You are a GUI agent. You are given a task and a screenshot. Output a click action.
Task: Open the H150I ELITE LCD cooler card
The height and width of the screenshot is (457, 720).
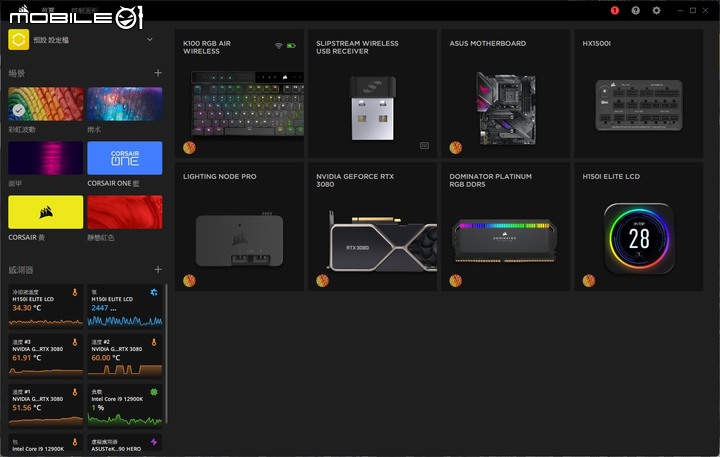pos(639,227)
